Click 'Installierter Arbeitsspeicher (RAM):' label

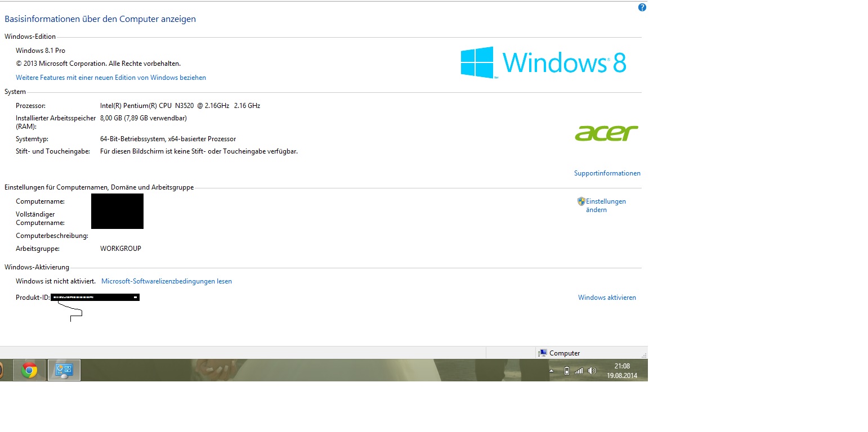click(55, 122)
